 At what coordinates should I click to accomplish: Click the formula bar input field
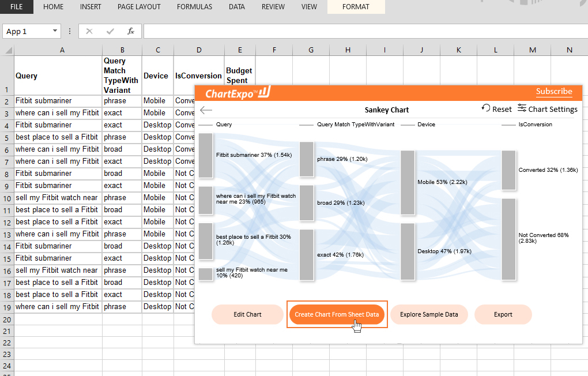click(363, 31)
